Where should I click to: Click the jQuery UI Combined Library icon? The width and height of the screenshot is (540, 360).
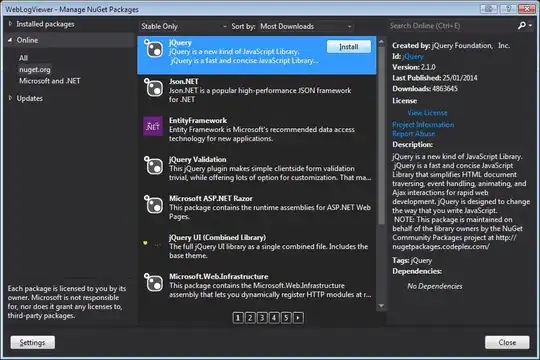[152, 244]
